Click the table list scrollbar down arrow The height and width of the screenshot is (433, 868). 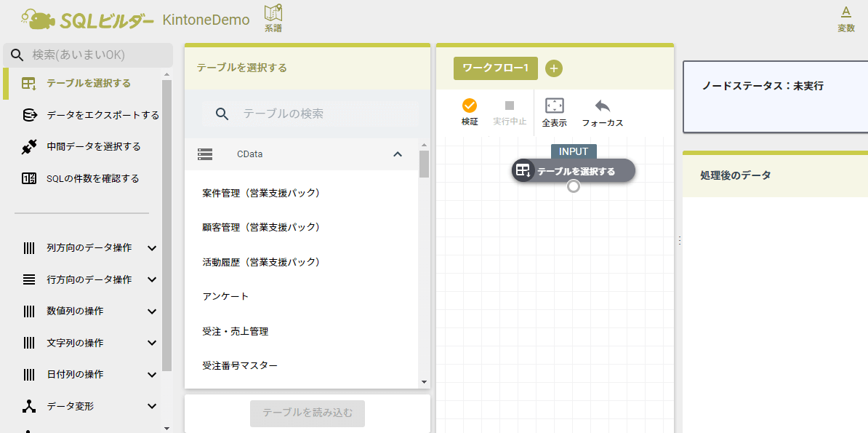424,382
